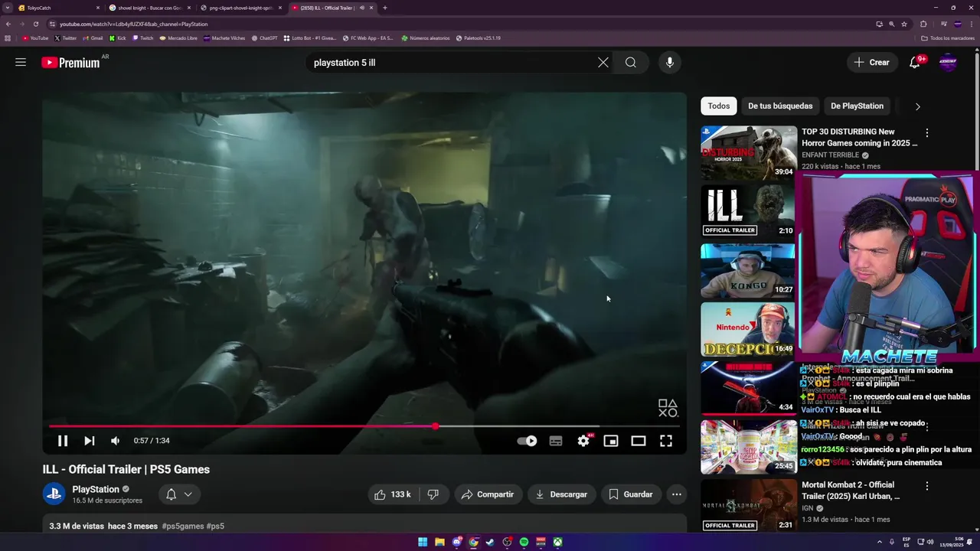The height and width of the screenshot is (551, 980).
Task: Open the tab search dropdown arrow
Action: 8,8
